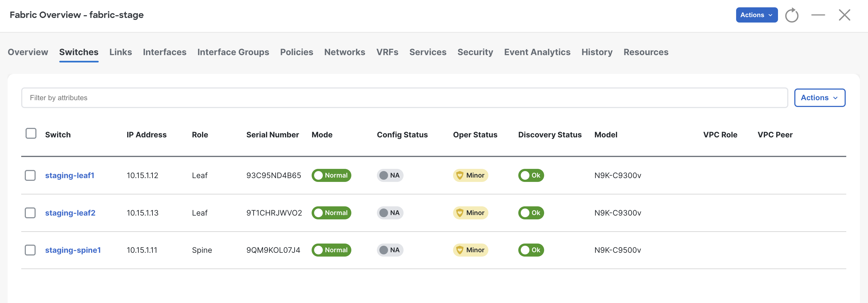
Task: Open the Networks tab
Action: point(345,52)
